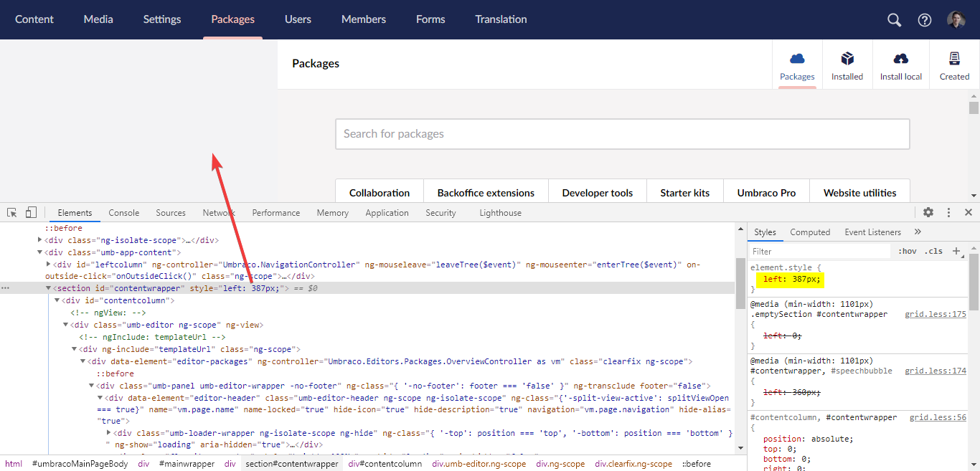980x471 pixels.
Task: Open the Starter kits category tab
Action: [x=684, y=192]
